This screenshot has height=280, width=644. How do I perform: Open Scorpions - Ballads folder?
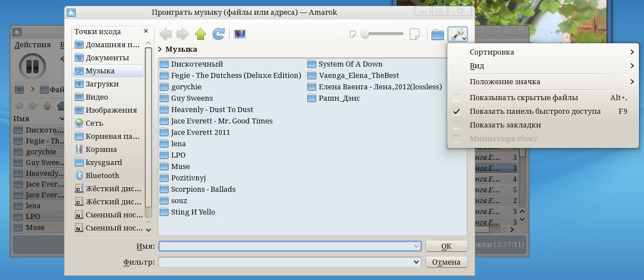(x=198, y=190)
